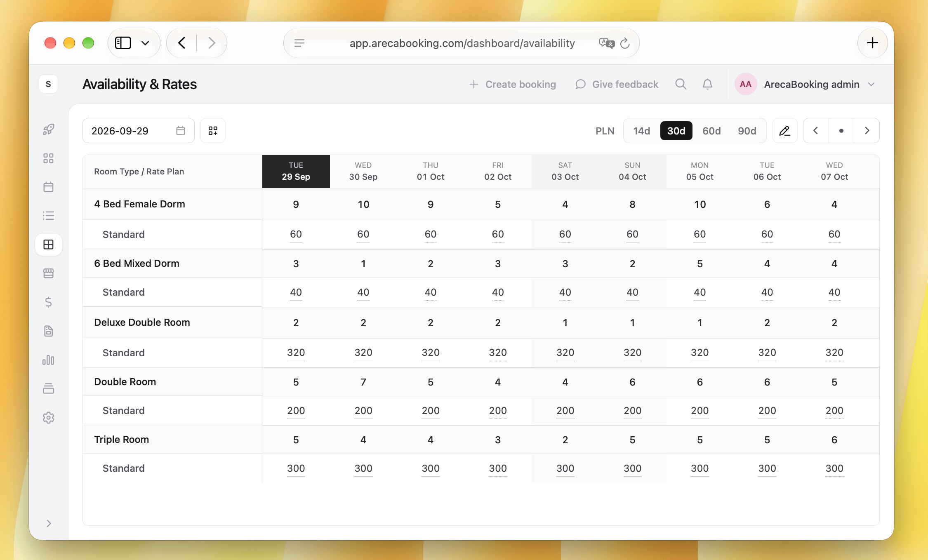Switch range to 90d
Image resolution: width=928 pixels, height=560 pixels.
pyautogui.click(x=747, y=131)
